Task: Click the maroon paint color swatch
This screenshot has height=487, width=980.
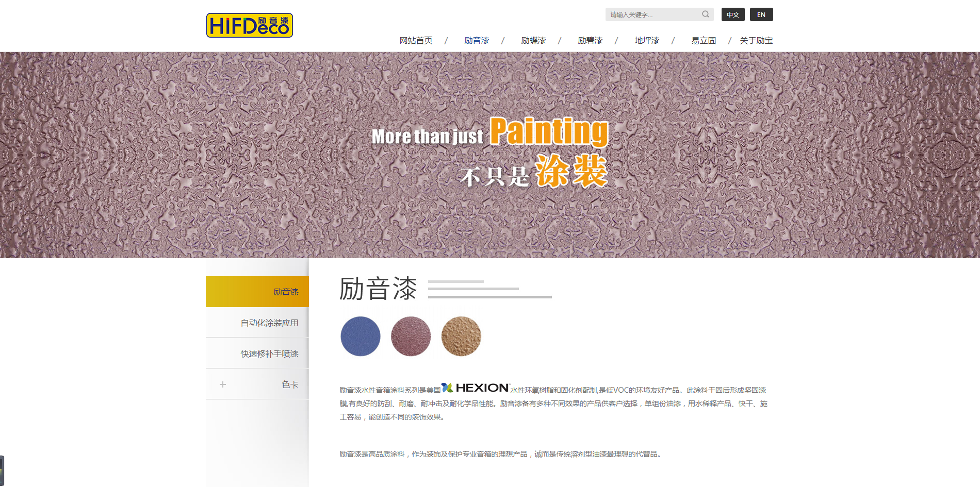Action: coord(411,336)
